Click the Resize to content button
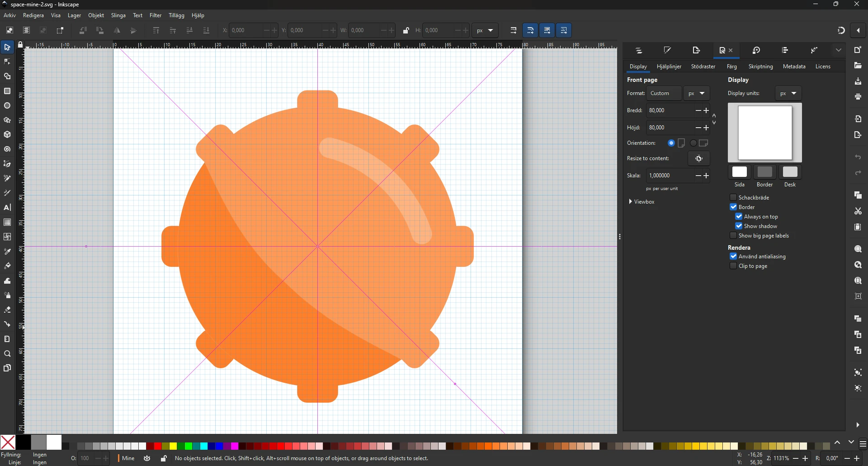This screenshot has height=466, width=868. [x=699, y=158]
